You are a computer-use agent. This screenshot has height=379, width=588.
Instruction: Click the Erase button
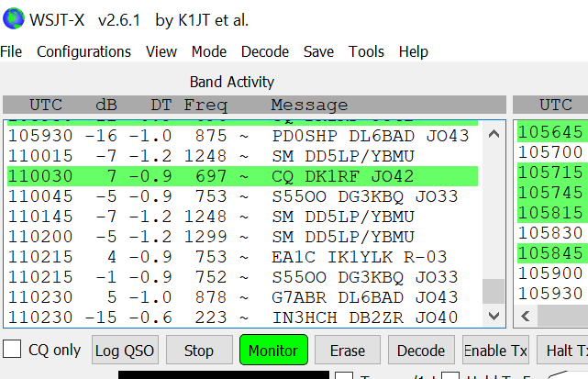348,351
